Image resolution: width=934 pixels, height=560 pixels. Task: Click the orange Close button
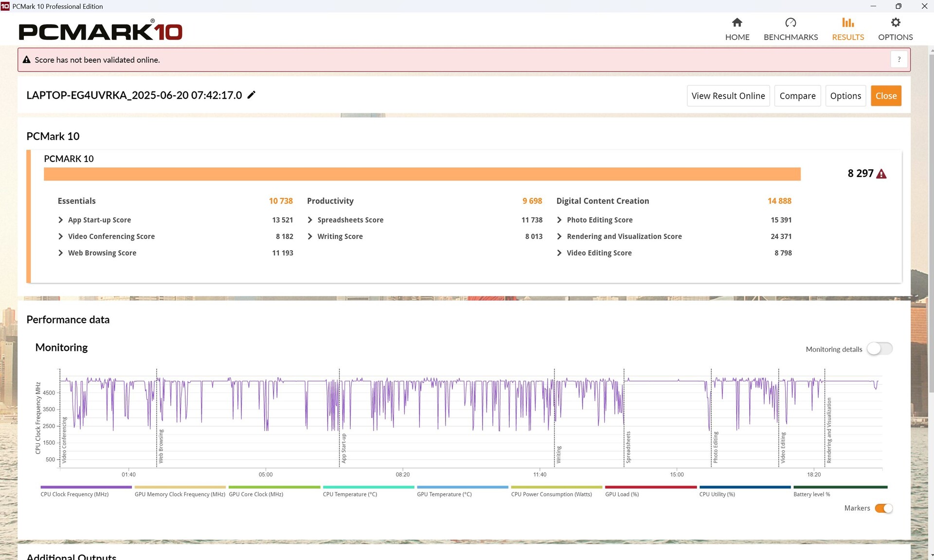[886, 96]
